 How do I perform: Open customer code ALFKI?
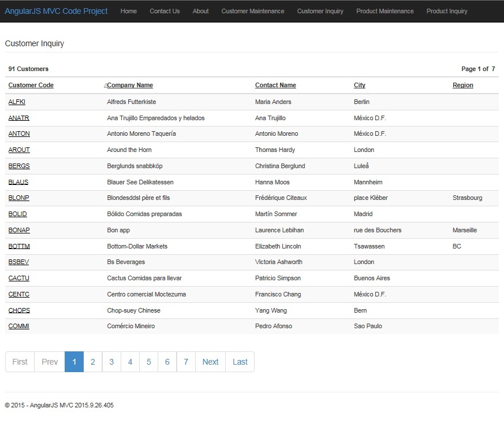click(17, 102)
